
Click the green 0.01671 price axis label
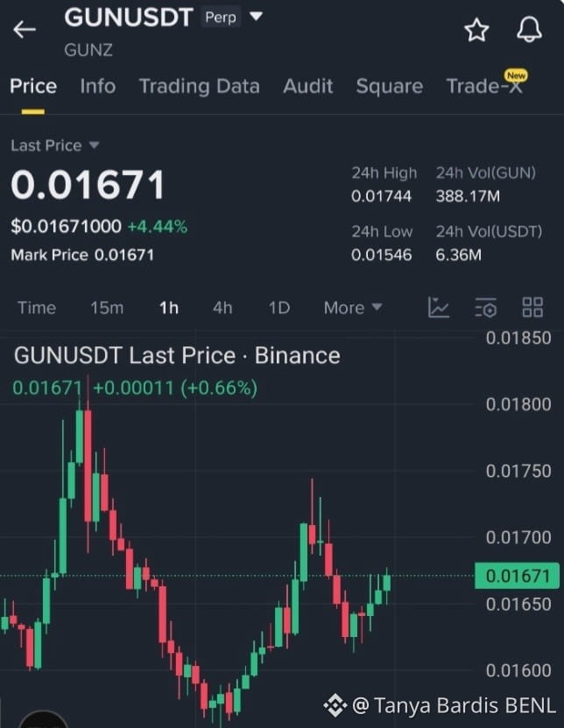(x=517, y=576)
